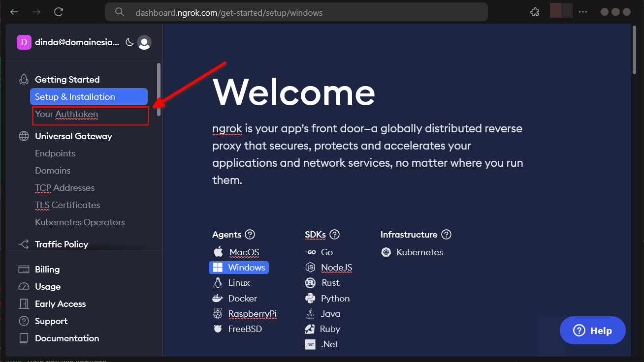Open Your Authtoken page
The height and width of the screenshot is (362, 644).
tap(66, 114)
